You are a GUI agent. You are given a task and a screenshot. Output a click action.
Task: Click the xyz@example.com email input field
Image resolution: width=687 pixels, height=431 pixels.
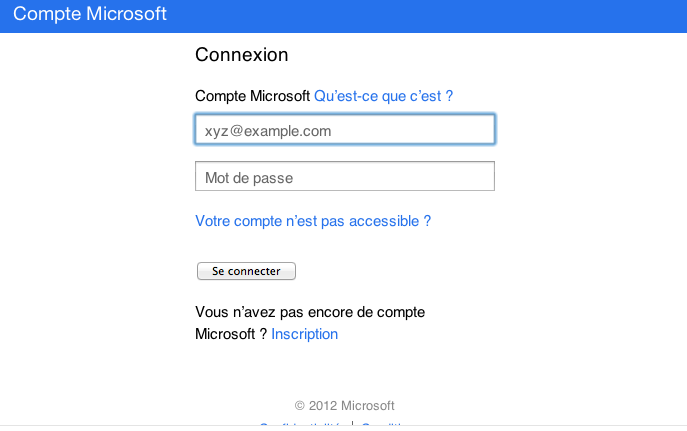click(344, 130)
